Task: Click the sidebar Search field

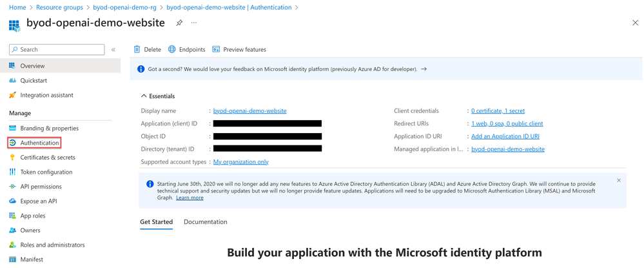Action: 57,49
